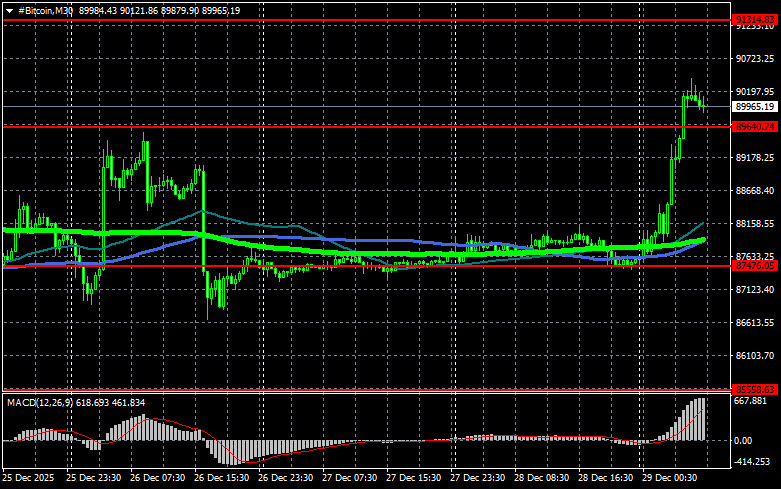Open the chart dropdown arrow beside #Bitcoin
Viewport: 781px width, 489px height.
(9, 9)
